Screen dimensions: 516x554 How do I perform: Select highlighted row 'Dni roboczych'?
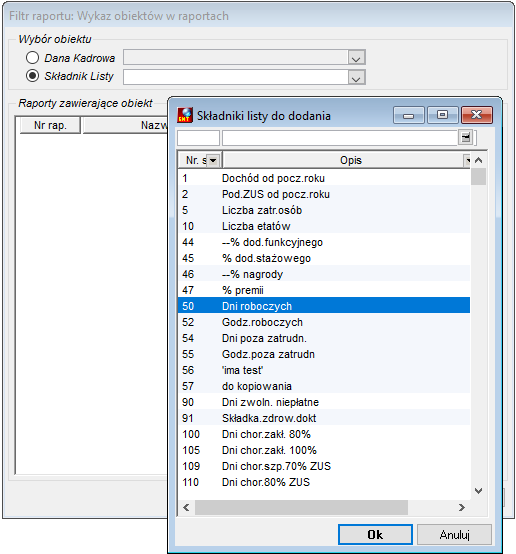click(x=324, y=306)
